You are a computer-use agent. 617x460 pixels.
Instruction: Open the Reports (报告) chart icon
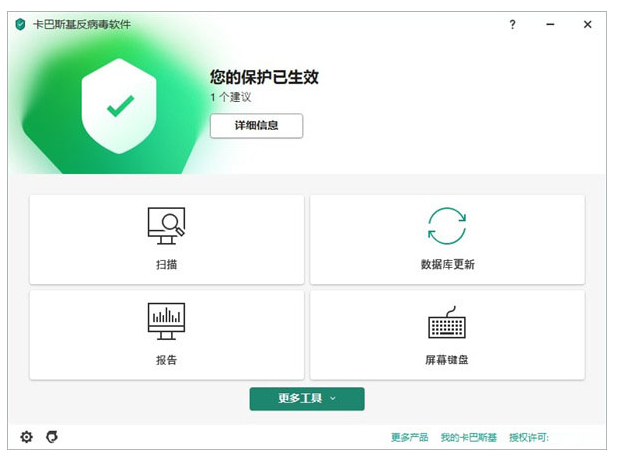pos(166,321)
